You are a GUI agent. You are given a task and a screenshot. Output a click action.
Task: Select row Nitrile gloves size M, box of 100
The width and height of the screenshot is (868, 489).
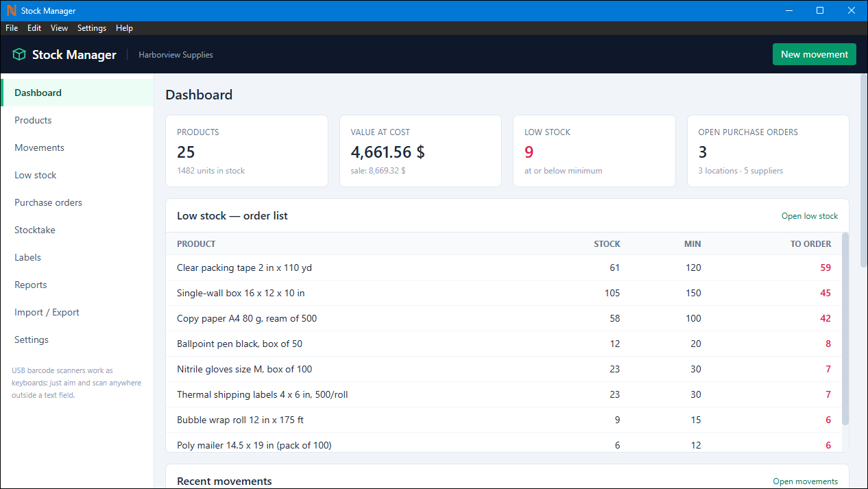pos(503,369)
